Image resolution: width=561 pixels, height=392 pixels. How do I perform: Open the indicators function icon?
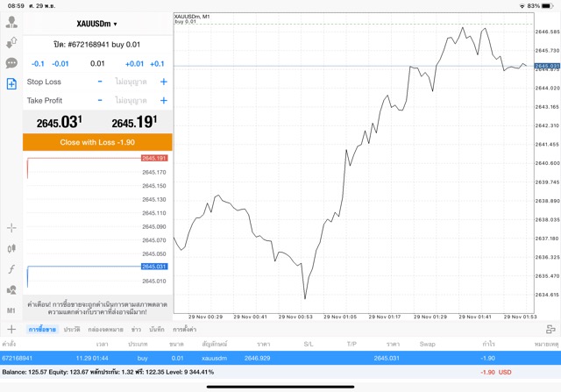pyautogui.click(x=11, y=269)
